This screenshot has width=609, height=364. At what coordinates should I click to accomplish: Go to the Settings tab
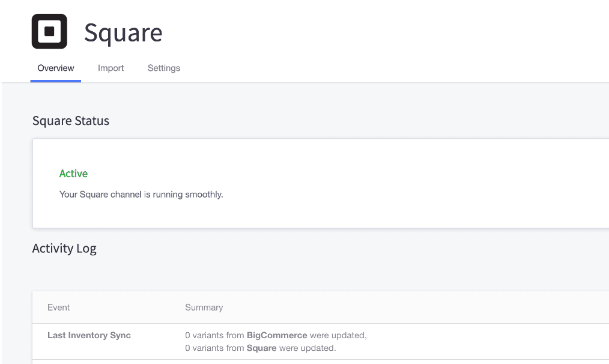pos(164,68)
